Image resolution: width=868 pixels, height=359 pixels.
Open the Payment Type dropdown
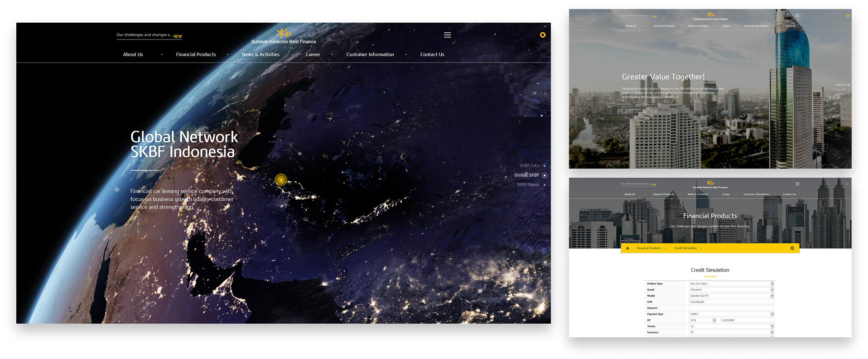[731, 314]
